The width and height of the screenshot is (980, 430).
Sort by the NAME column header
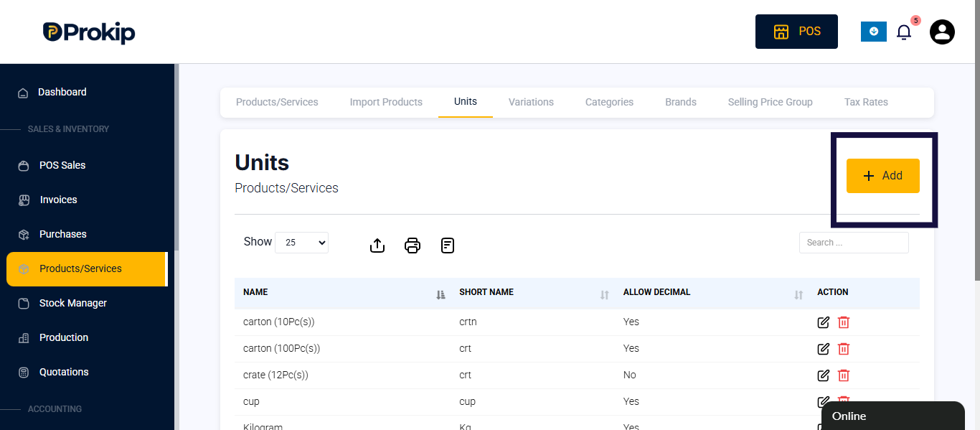342,293
